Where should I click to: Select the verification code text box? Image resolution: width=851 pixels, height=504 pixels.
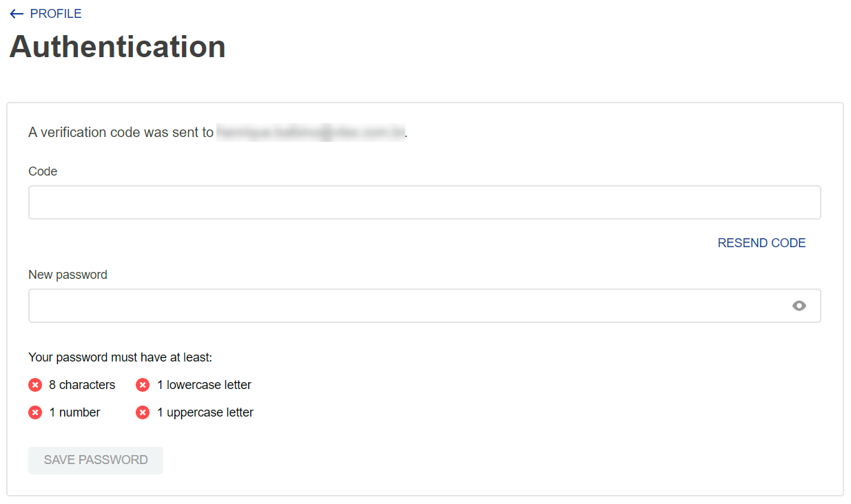tap(424, 202)
